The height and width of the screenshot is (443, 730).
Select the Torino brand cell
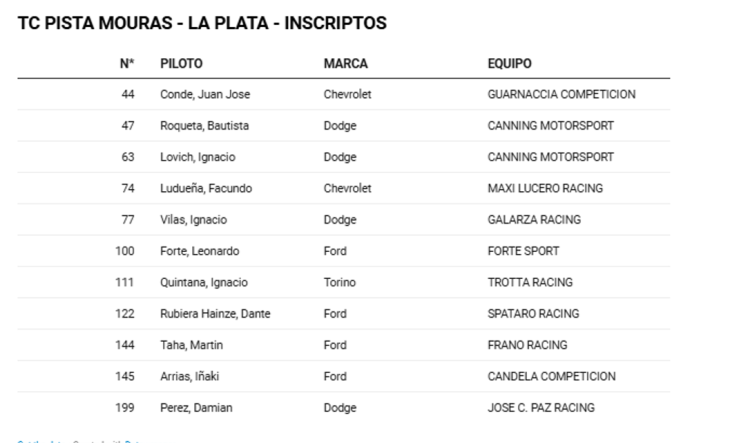tap(339, 282)
